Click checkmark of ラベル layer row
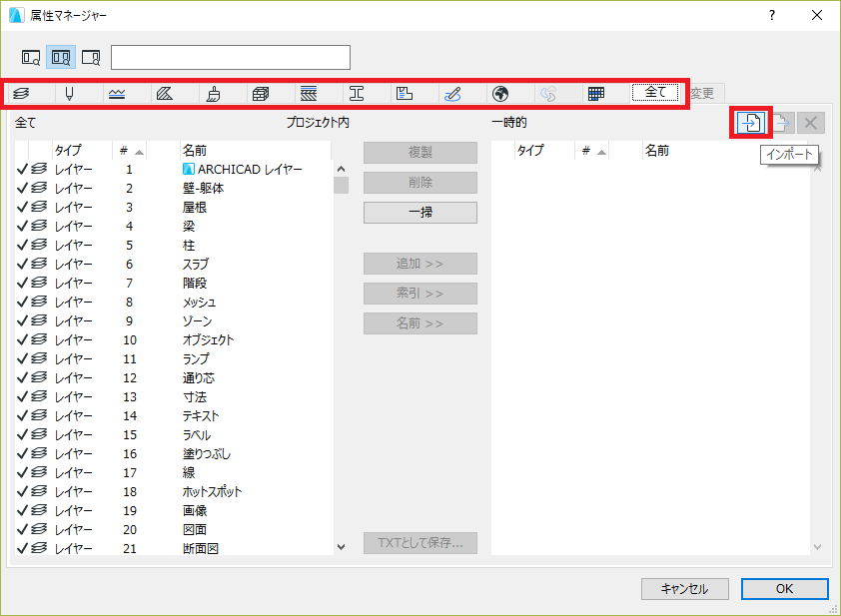This screenshot has width=841, height=616. coord(22,434)
